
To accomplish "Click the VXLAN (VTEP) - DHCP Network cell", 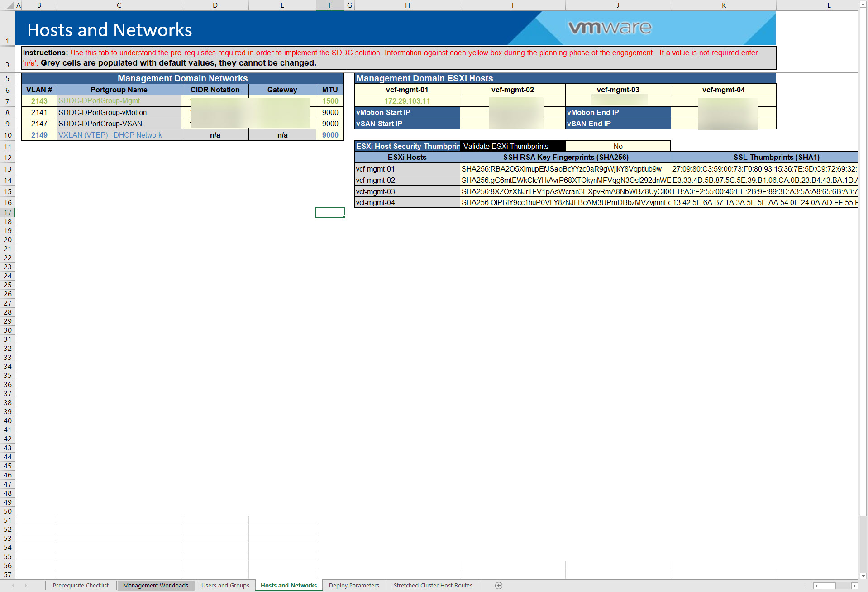I will [x=119, y=135].
